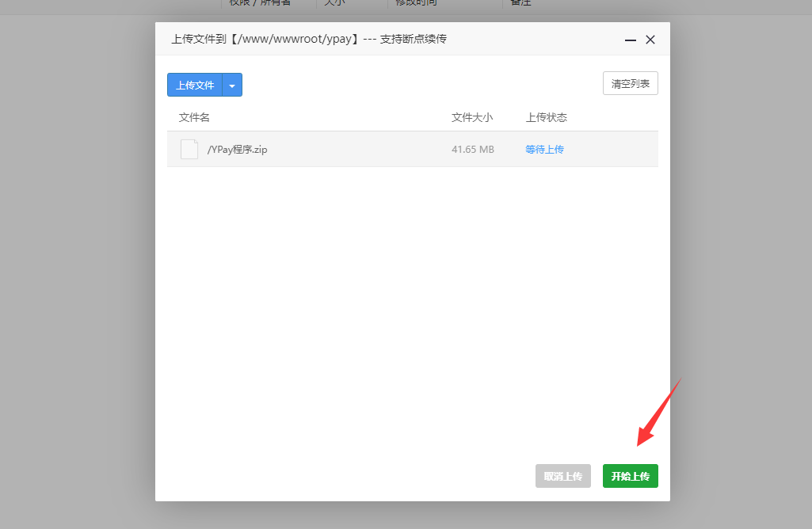Image resolution: width=812 pixels, height=529 pixels.
Task: Minimize the upload dialog
Action: [x=631, y=40]
